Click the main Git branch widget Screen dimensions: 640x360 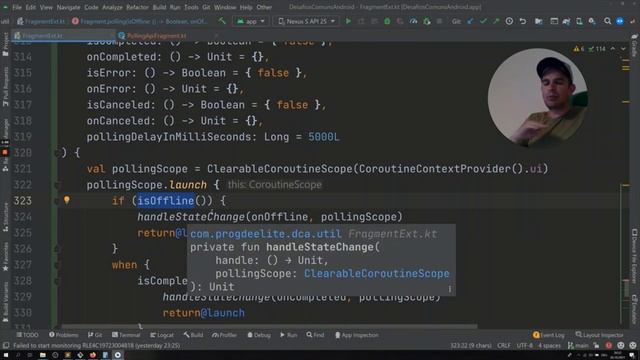[x=578, y=345]
